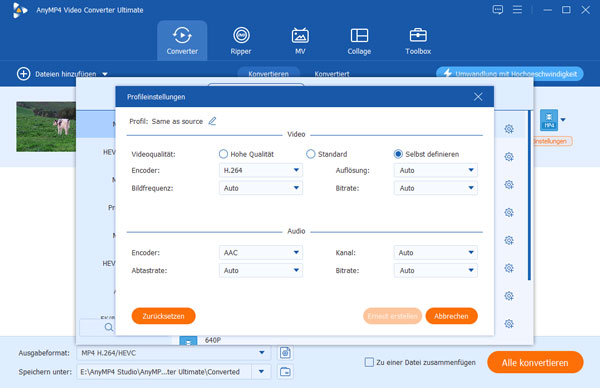
Task: Close the Profileinstellungen dialog
Action: click(x=478, y=97)
